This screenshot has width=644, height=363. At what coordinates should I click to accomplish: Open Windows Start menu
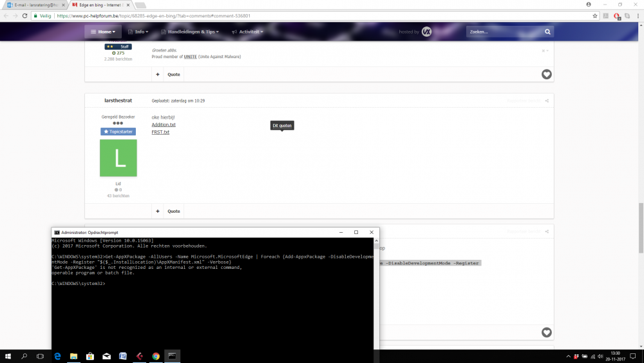(8, 356)
